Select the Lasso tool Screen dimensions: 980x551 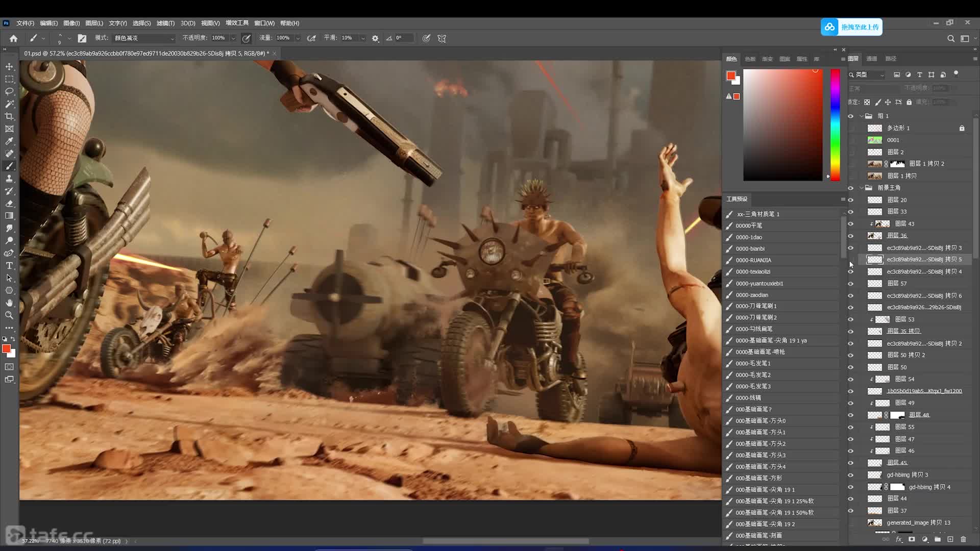(x=9, y=91)
